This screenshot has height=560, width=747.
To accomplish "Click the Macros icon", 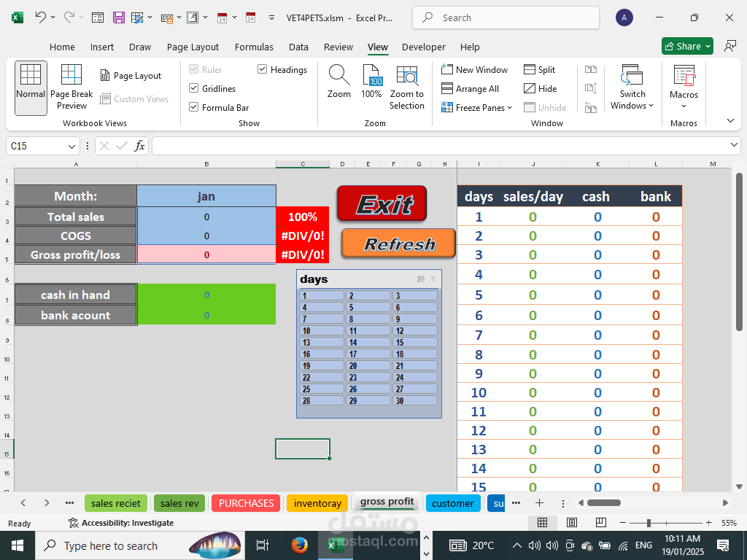I will click(x=684, y=76).
